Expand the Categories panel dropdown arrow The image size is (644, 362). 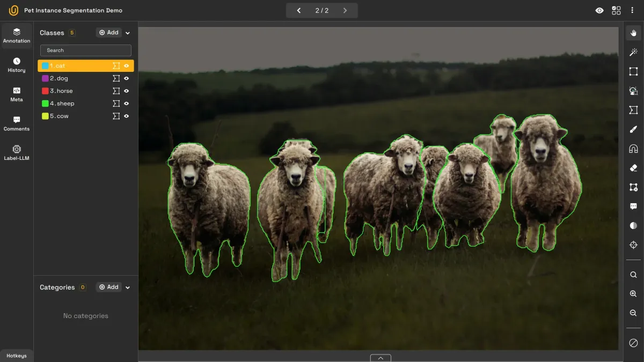[x=128, y=287]
